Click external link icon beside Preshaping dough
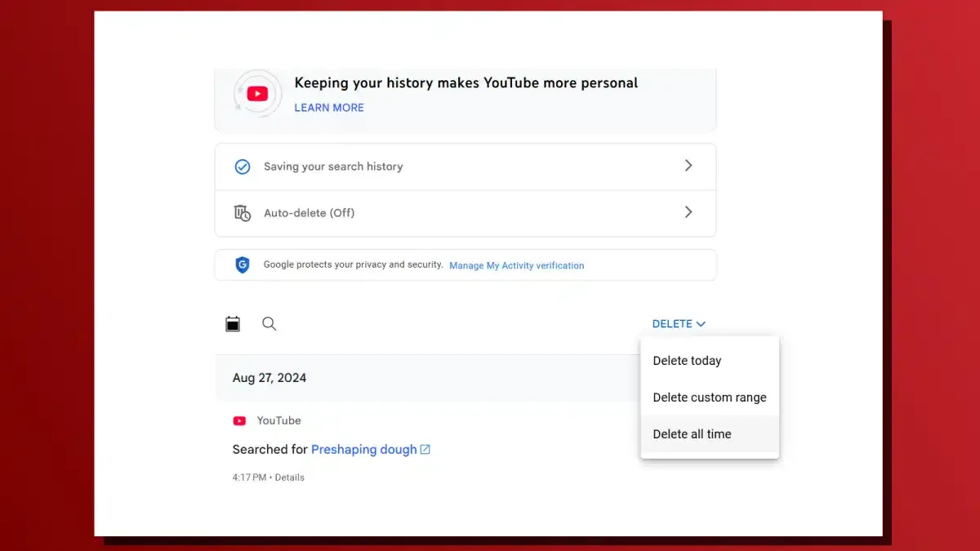 [x=425, y=450]
